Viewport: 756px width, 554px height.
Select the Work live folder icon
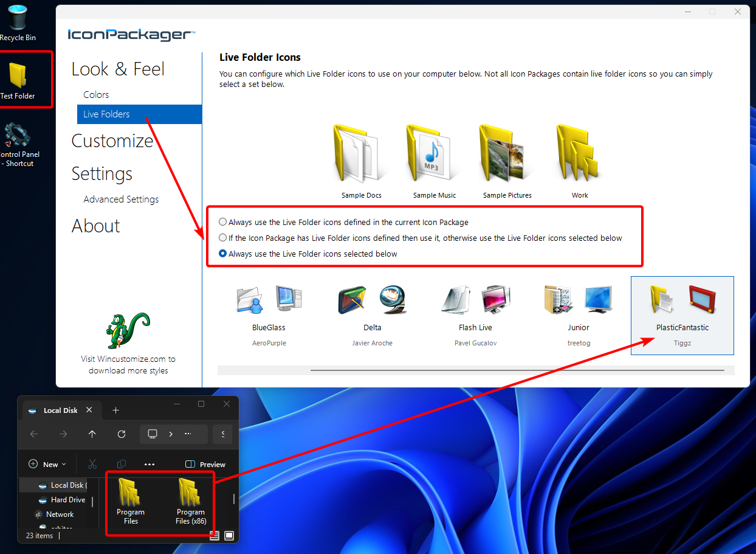coord(579,154)
